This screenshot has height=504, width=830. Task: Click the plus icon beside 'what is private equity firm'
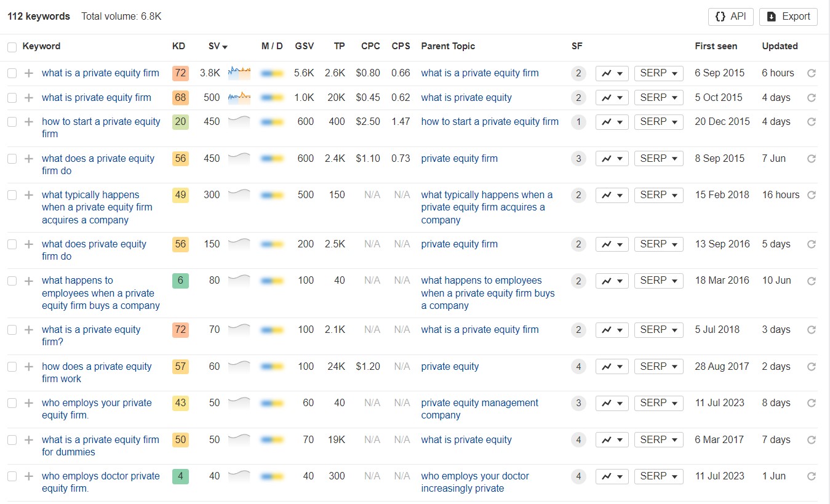[28, 98]
